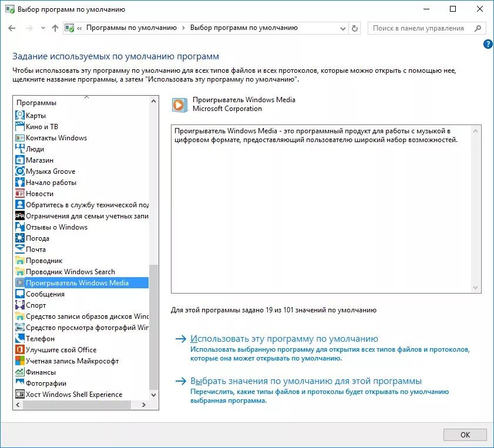This screenshot has width=494, height=448.
Task: Click the Учетная запись Майкрософт logo icon
Action: tap(19, 361)
